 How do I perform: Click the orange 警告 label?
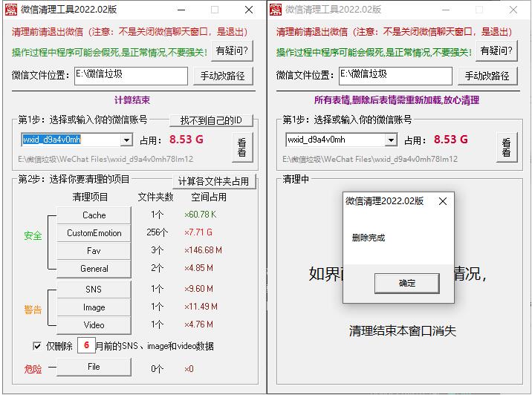click(x=33, y=310)
